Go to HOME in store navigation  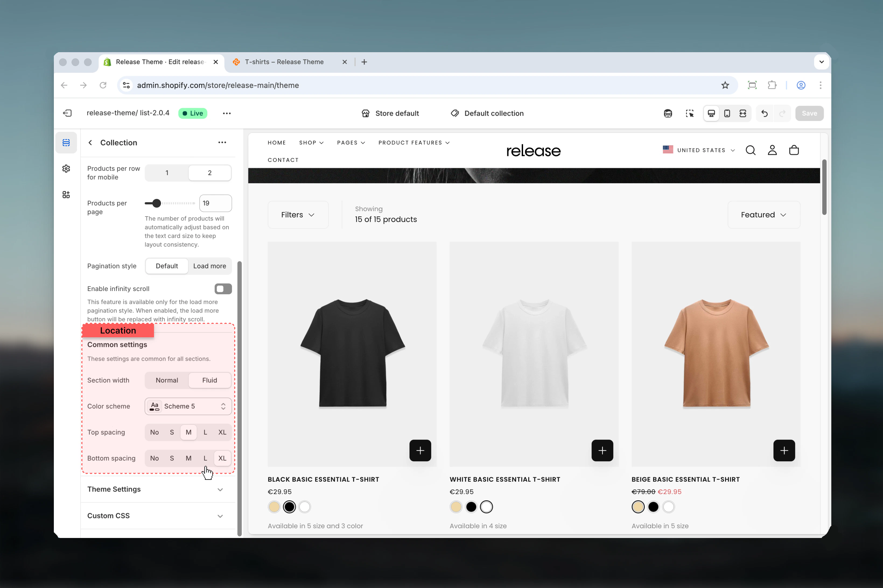pos(276,143)
